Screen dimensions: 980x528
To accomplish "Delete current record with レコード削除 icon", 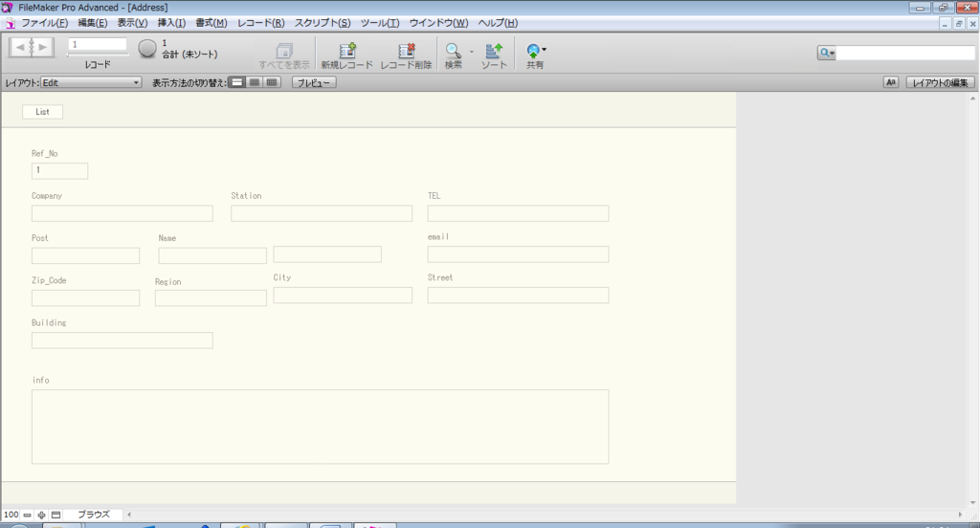I will [x=406, y=51].
